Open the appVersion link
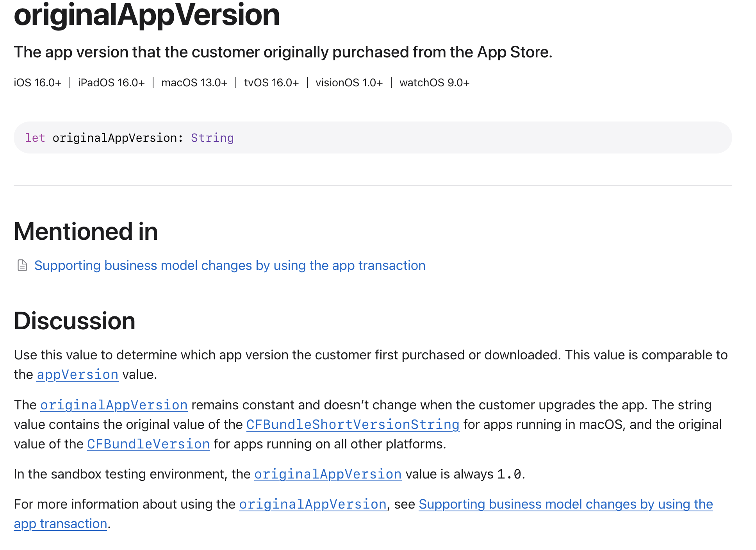 point(77,375)
